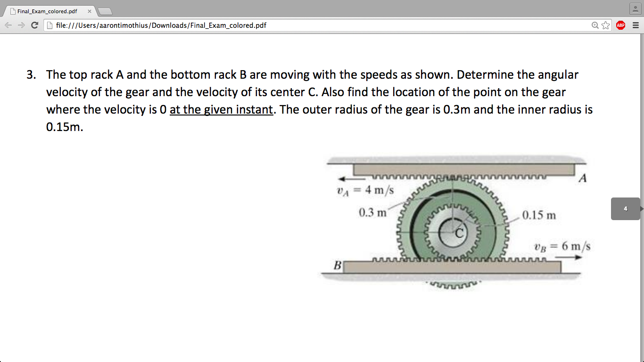Open zoom magnifier in address bar

coord(596,25)
